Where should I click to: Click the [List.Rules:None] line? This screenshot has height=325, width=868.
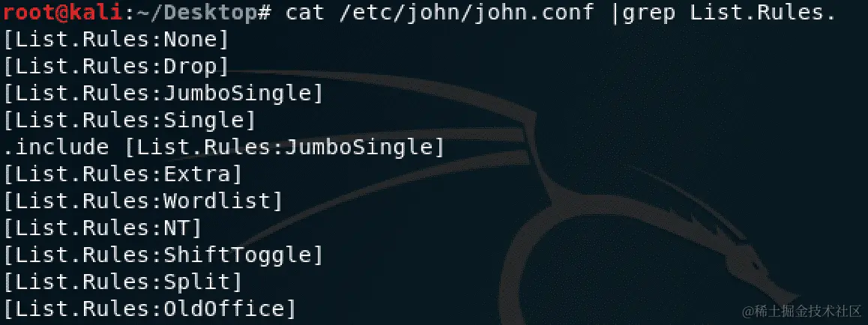click(115, 40)
